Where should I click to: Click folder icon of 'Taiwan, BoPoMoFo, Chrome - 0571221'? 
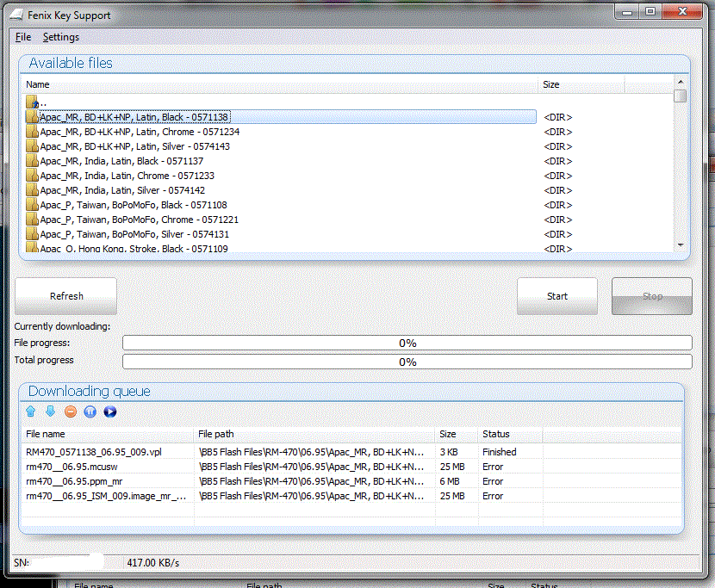tap(32, 220)
